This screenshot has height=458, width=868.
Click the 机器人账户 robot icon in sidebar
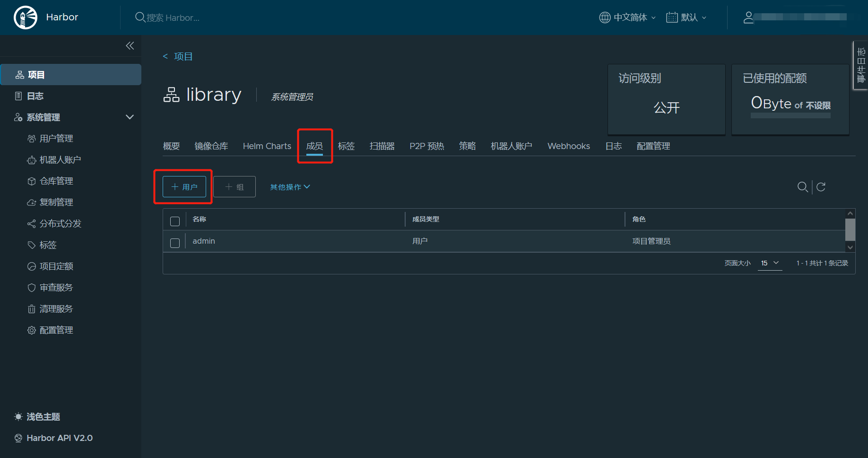click(32, 160)
